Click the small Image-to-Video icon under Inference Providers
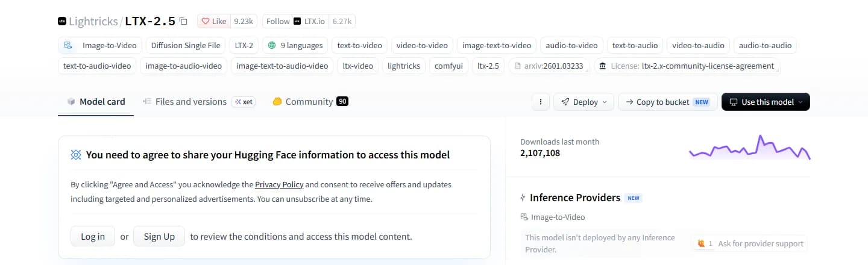 click(524, 217)
